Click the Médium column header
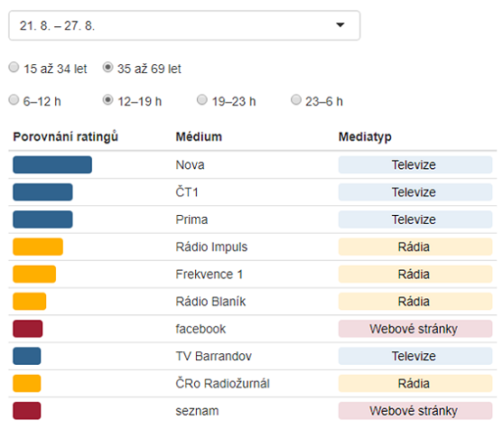This screenshot has width=503, height=448. pos(199,136)
